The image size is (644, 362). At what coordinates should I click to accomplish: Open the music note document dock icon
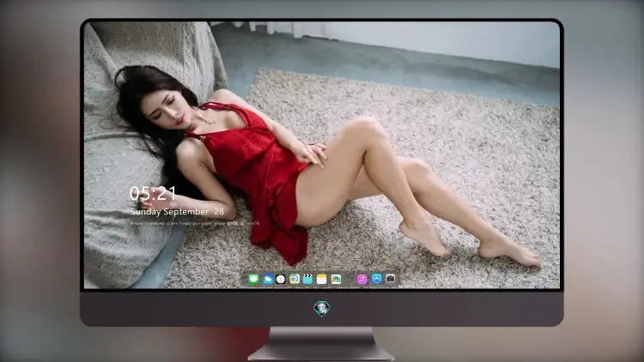(294, 280)
